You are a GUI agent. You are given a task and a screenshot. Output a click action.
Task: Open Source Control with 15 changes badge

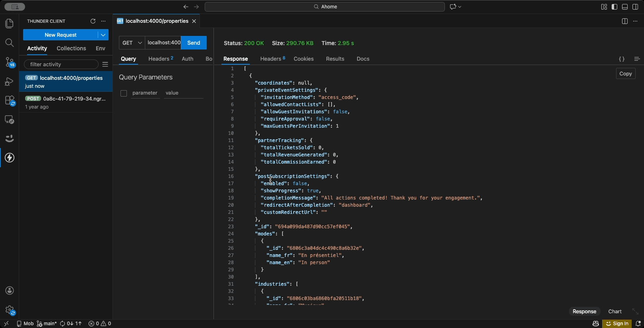pos(10,62)
